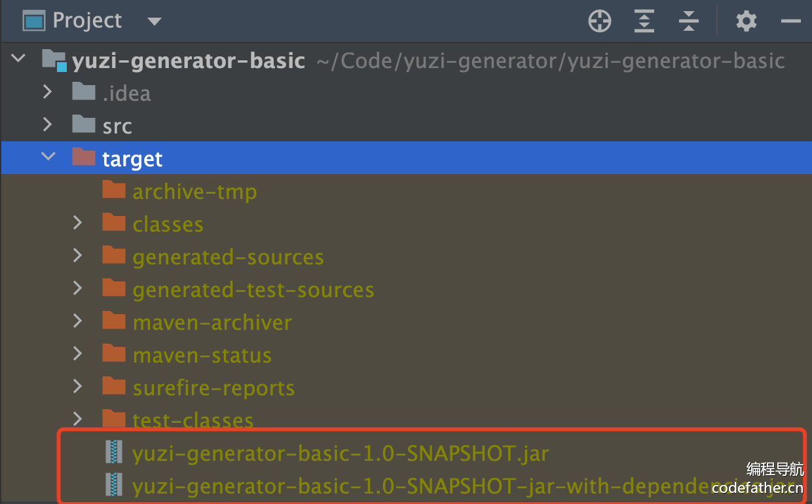This screenshot has width=812, height=504.
Task: Click the SNAPSHOT.jar archive file icon
Action: click(115, 452)
